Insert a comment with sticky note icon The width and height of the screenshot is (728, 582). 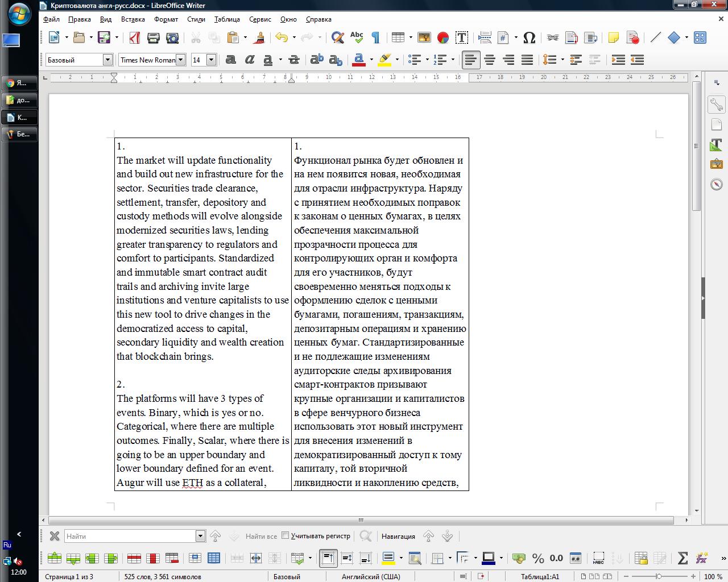[613, 38]
